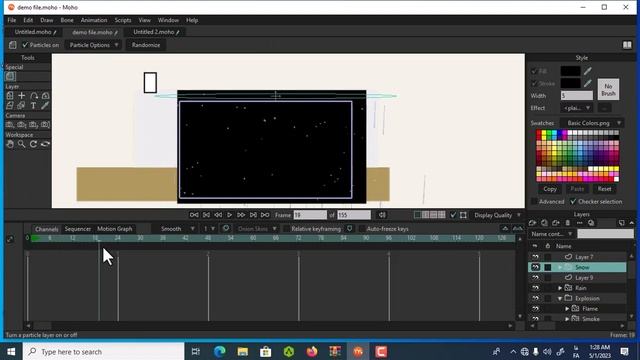Viewport: 640px width, 360px height.
Task: Open the Particle Options dropdown
Action: [93, 45]
